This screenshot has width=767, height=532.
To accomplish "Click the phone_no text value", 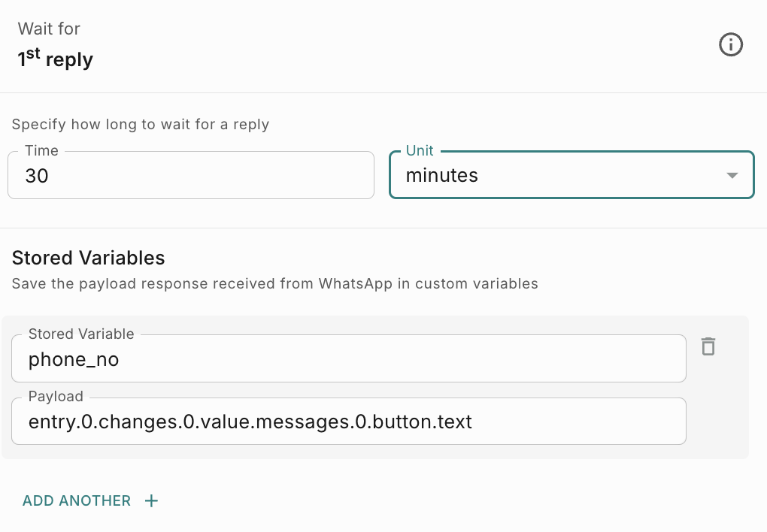I will click(74, 360).
